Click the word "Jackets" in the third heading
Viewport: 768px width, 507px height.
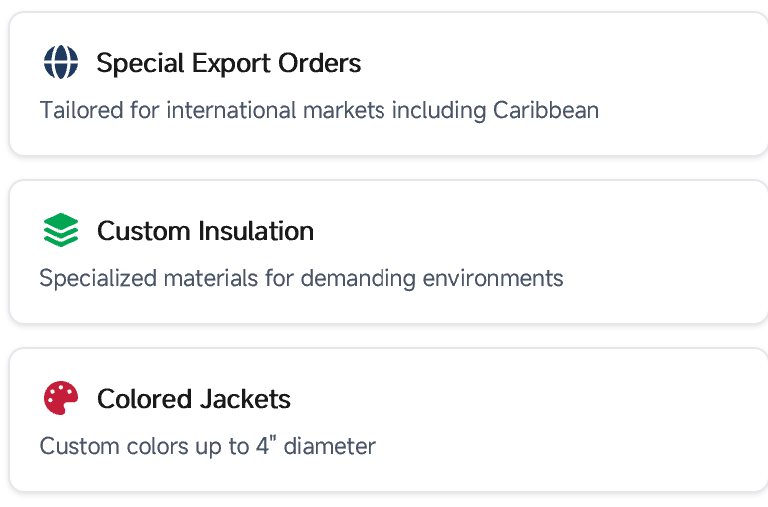click(x=243, y=399)
